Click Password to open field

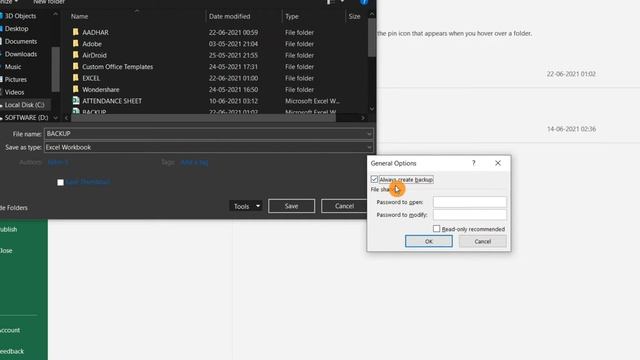(469, 202)
